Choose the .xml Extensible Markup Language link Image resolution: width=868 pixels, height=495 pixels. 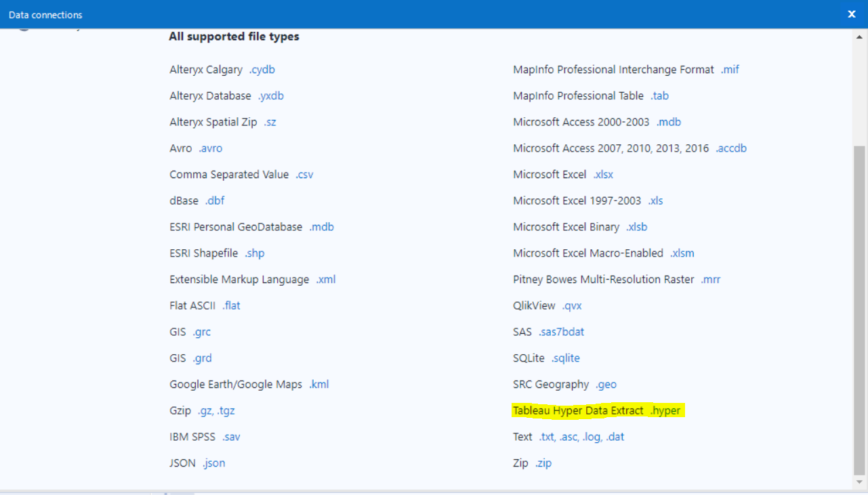click(x=325, y=280)
